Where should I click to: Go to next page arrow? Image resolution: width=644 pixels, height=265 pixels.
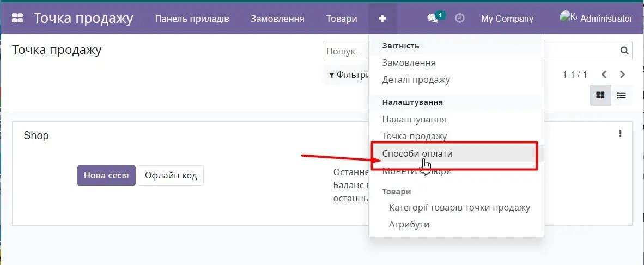coord(623,75)
